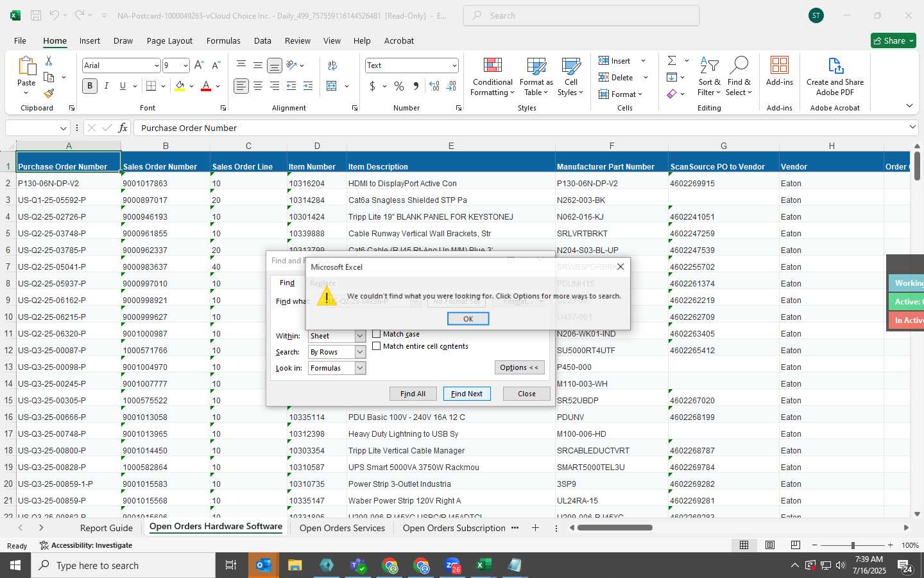This screenshot has width=924, height=578.
Task: Open the Formulas ribbon tab
Action: (x=223, y=40)
